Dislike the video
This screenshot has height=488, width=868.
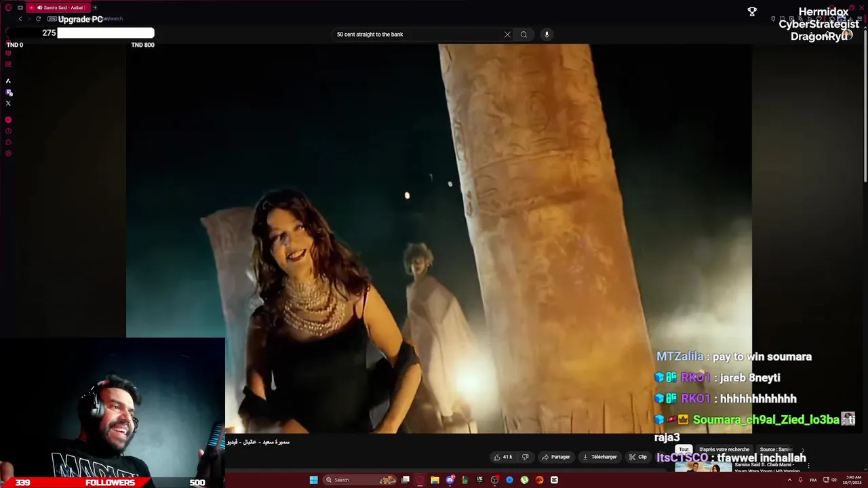[525, 457]
